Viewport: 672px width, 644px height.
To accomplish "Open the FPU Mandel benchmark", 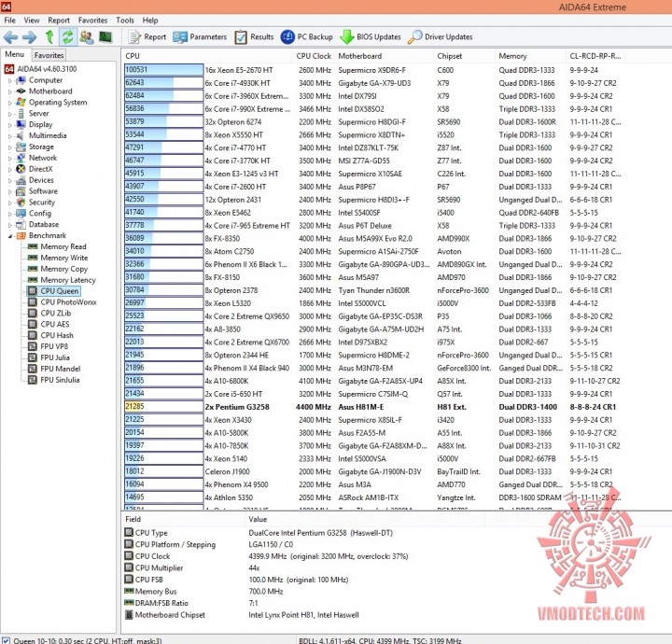I will 60,369.
